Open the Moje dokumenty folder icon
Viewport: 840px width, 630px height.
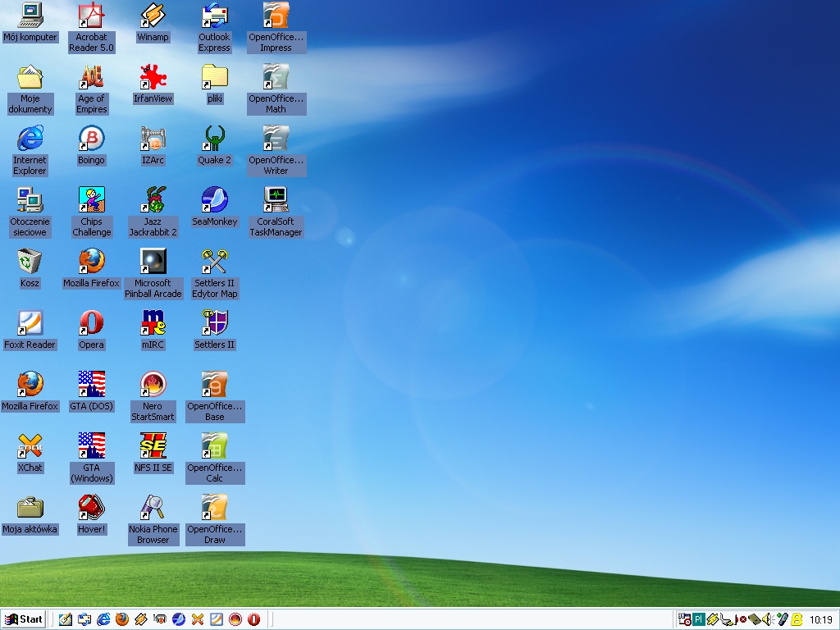30,89
